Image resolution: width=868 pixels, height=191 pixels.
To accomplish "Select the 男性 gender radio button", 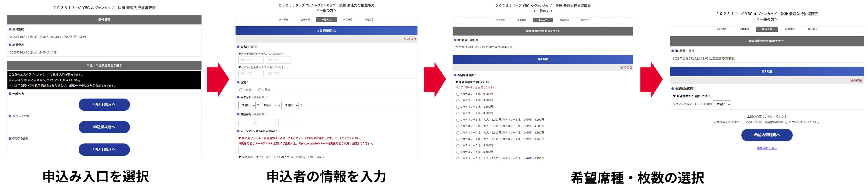I will coord(260,90).
